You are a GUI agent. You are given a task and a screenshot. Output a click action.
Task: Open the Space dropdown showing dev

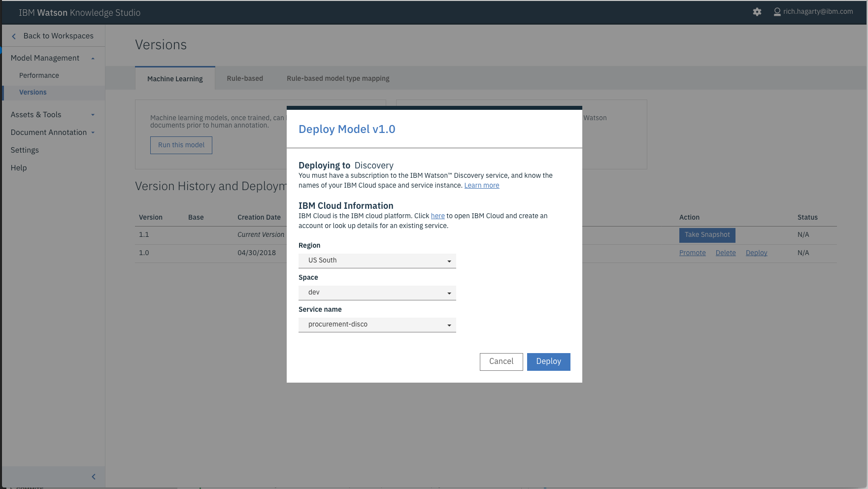377,293
